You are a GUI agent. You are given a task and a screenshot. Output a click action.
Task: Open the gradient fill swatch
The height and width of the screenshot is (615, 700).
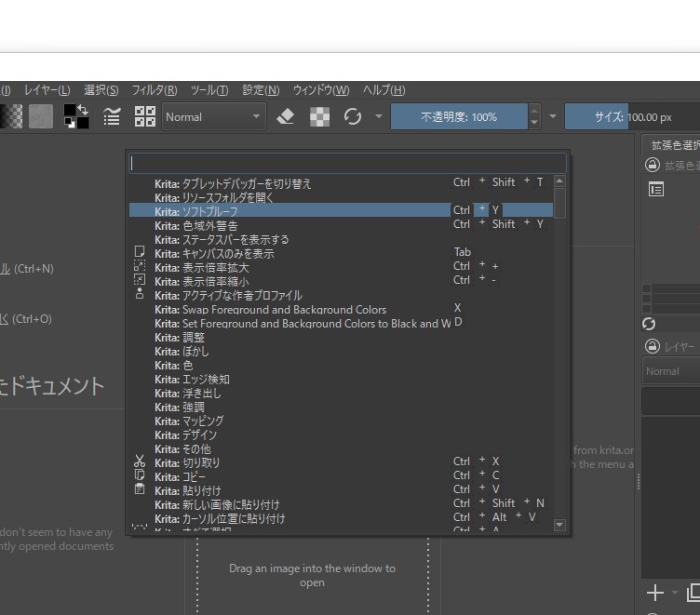pos(11,116)
